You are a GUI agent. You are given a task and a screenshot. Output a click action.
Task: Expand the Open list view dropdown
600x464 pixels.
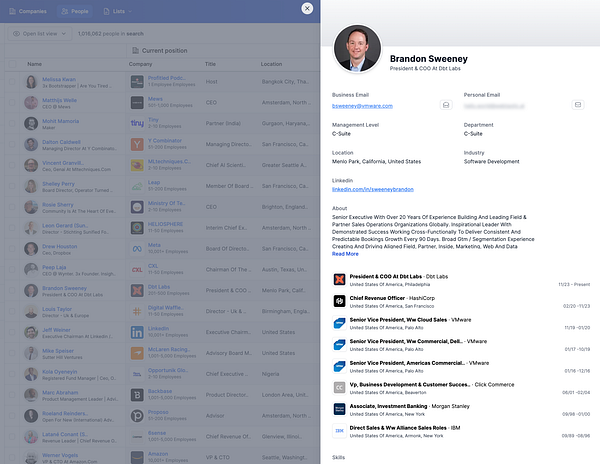tap(39, 34)
